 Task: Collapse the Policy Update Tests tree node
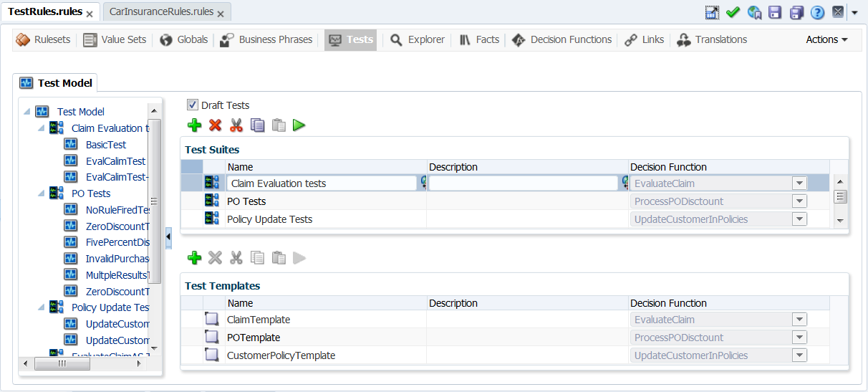(41, 307)
